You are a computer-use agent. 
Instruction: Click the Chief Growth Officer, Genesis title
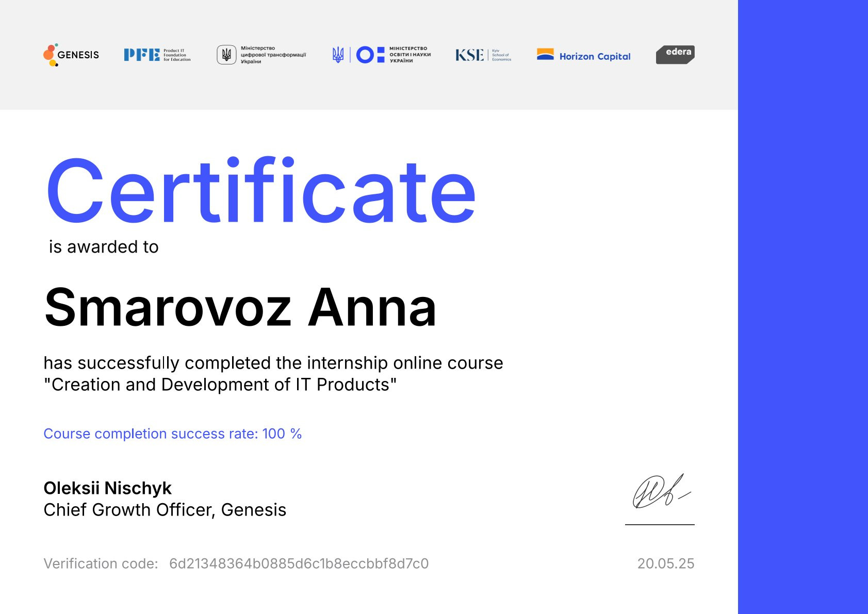click(165, 510)
